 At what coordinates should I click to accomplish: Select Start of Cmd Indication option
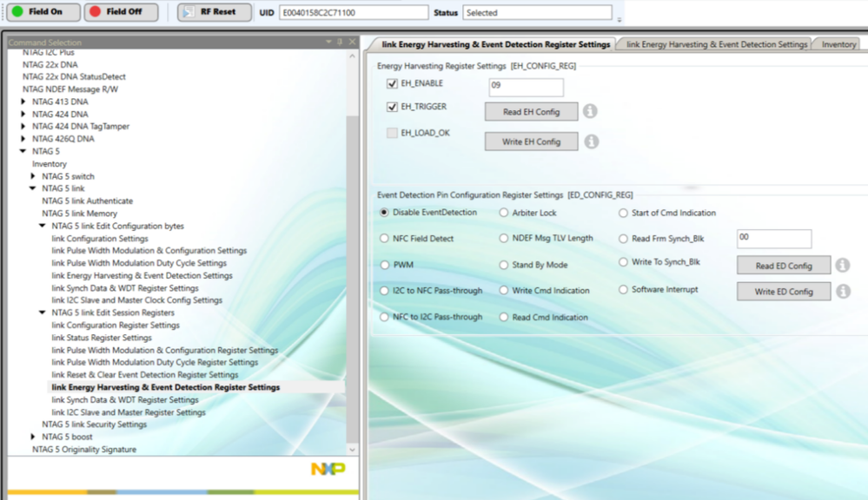[623, 213]
